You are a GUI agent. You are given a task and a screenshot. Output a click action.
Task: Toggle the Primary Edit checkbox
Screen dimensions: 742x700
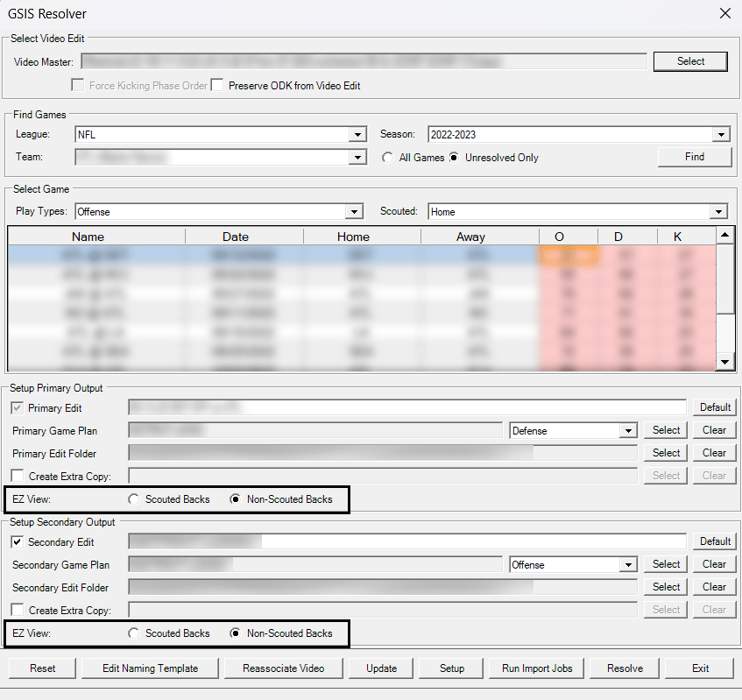click(17, 408)
